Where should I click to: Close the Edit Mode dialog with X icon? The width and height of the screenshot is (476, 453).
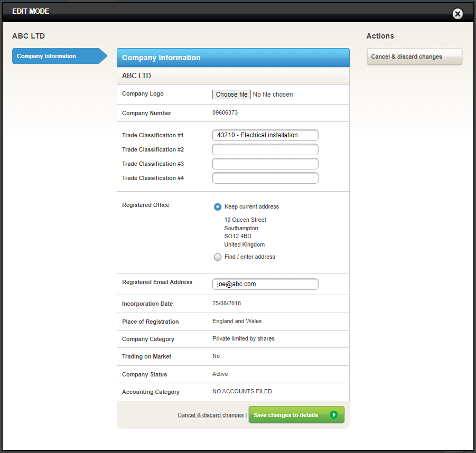pyautogui.click(x=458, y=14)
